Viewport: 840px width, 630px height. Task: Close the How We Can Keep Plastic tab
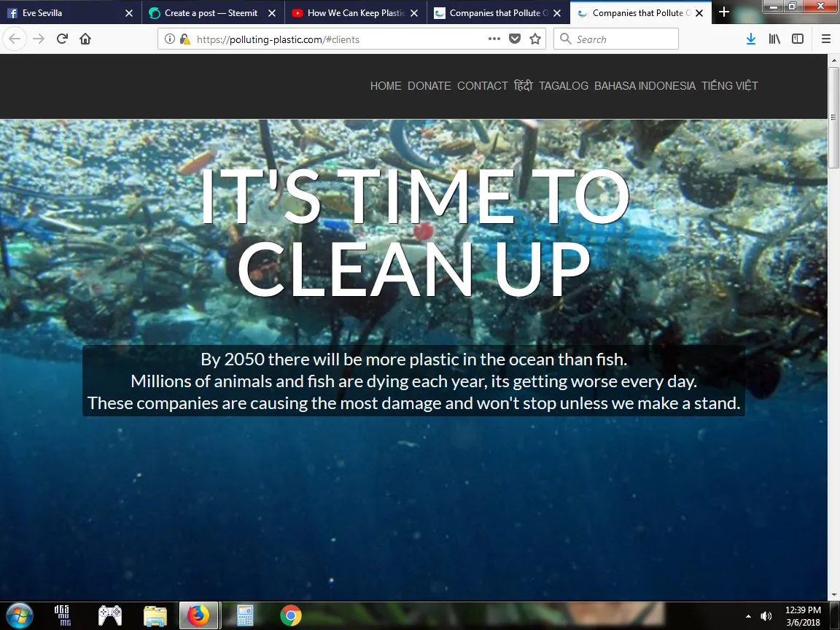point(414,13)
